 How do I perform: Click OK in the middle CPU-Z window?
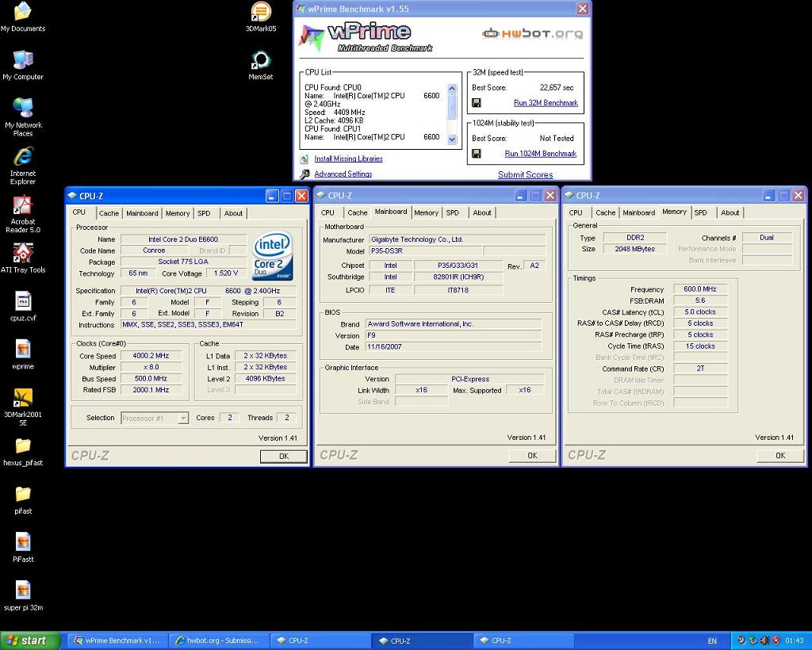point(532,456)
